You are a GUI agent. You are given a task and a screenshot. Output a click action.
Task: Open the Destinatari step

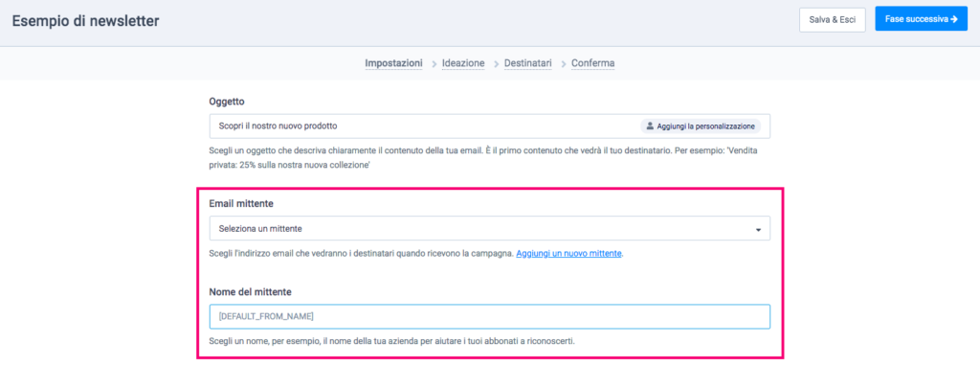(528, 63)
